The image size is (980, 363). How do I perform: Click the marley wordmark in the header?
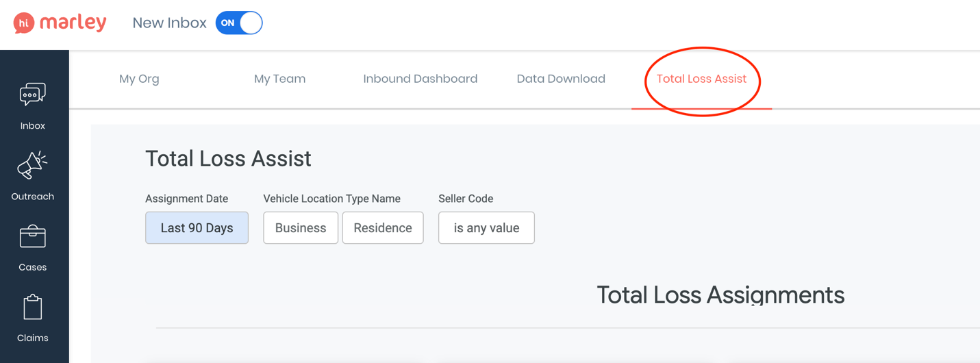[x=73, y=23]
